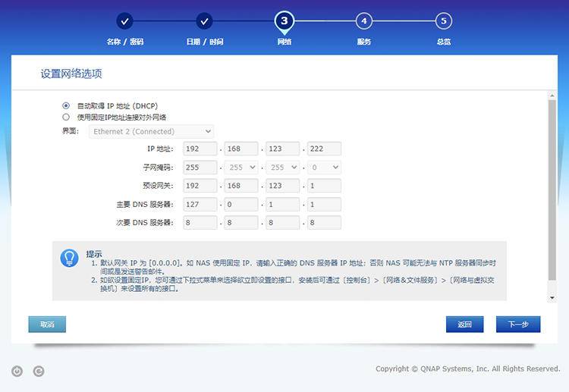Click the 预设网关 label

coord(159,186)
